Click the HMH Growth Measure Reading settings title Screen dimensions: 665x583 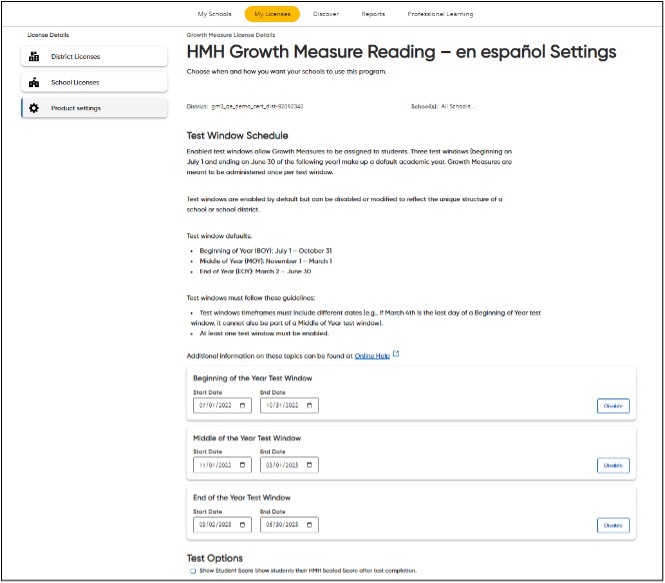pyautogui.click(x=401, y=52)
